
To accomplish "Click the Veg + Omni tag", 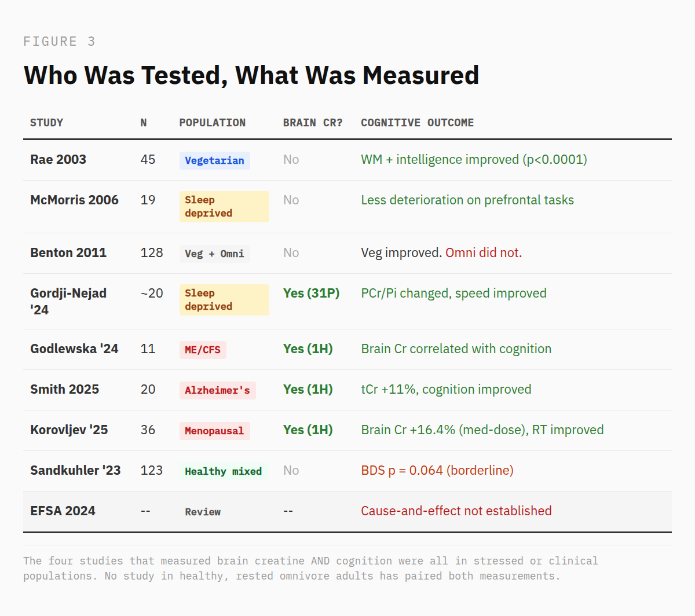I will coord(214,254).
